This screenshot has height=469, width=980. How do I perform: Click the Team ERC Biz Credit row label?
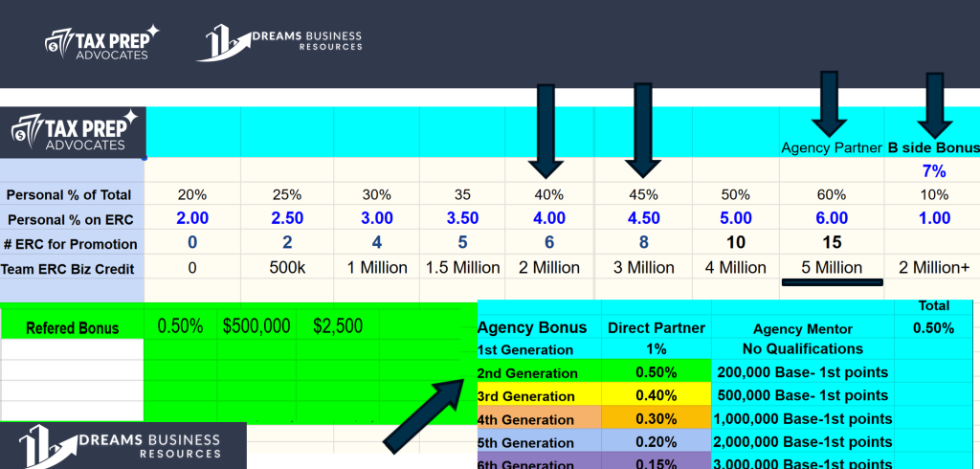tap(72, 267)
